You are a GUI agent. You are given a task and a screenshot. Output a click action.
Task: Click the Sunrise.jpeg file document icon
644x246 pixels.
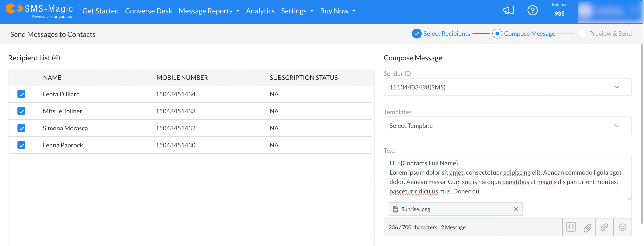[395, 209]
